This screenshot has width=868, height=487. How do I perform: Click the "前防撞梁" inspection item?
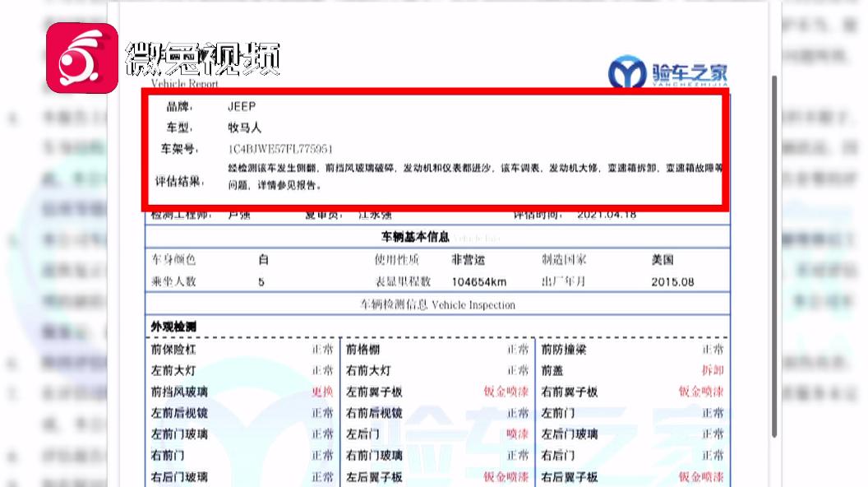coord(564,350)
